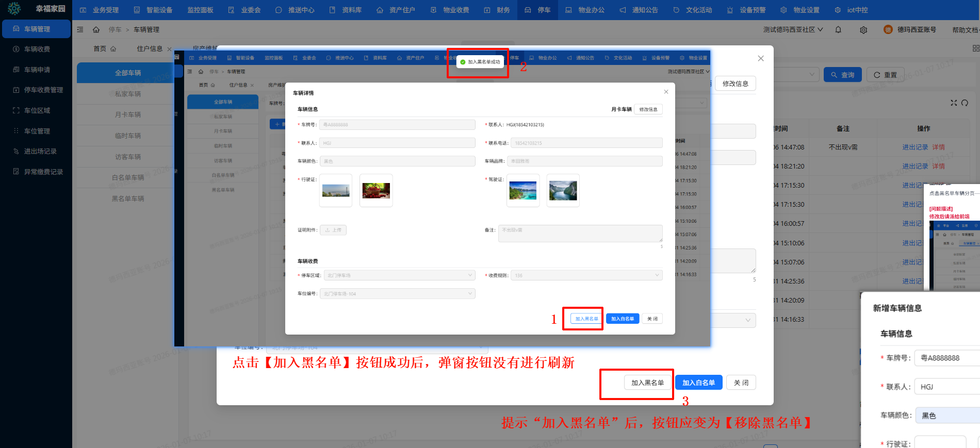Collapse the sidebar with hamburger icon
This screenshot has width=980, height=448.
tap(80, 30)
